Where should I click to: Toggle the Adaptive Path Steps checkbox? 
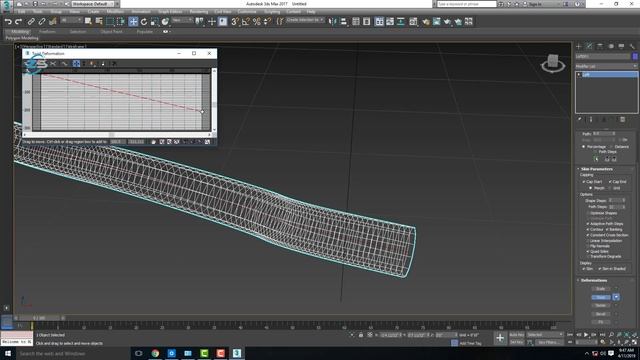[588, 224]
